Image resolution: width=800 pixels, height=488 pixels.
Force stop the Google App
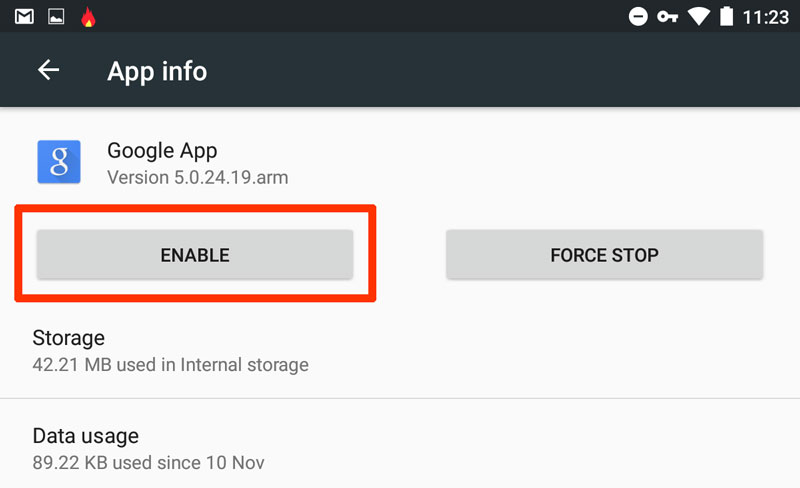[x=605, y=255]
